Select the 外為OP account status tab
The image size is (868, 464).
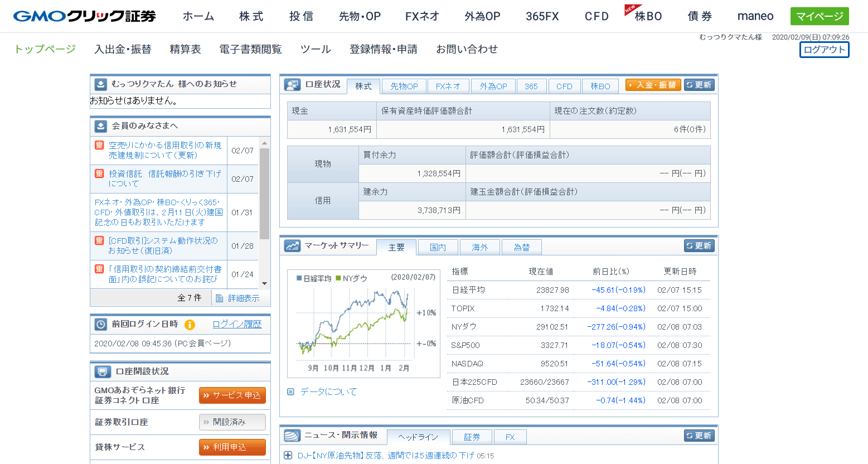click(x=493, y=86)
